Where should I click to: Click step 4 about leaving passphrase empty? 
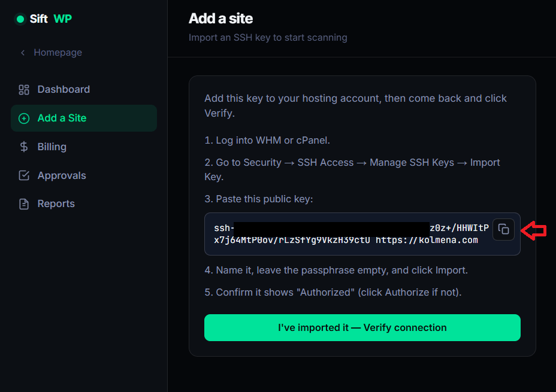pyautogui.click(x=336, y=270)
